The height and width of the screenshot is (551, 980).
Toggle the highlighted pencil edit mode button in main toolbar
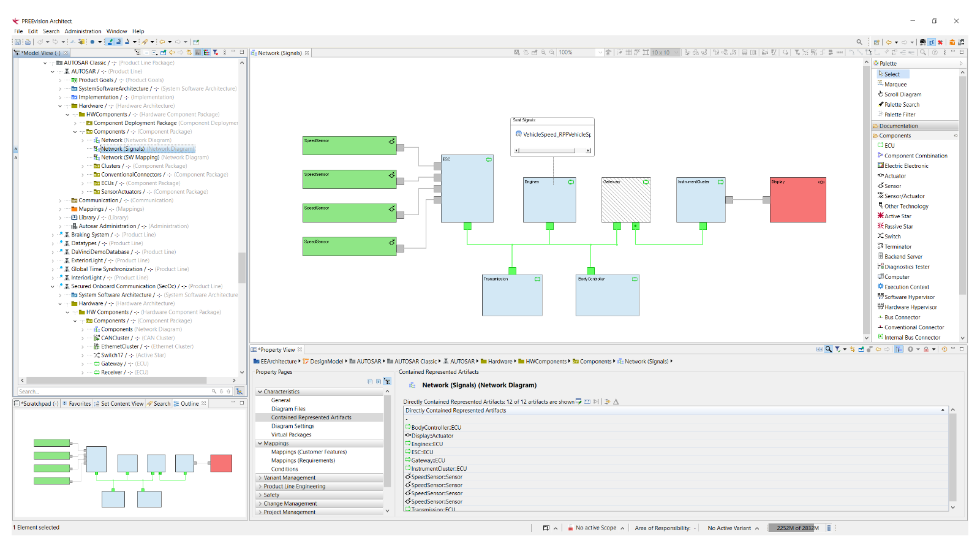click(x=110, y=42)
